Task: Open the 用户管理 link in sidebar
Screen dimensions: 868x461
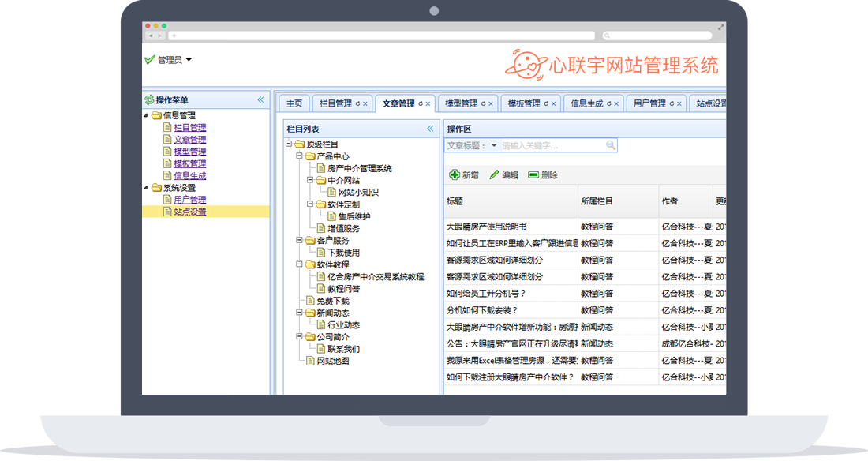Action: [189, 200]
